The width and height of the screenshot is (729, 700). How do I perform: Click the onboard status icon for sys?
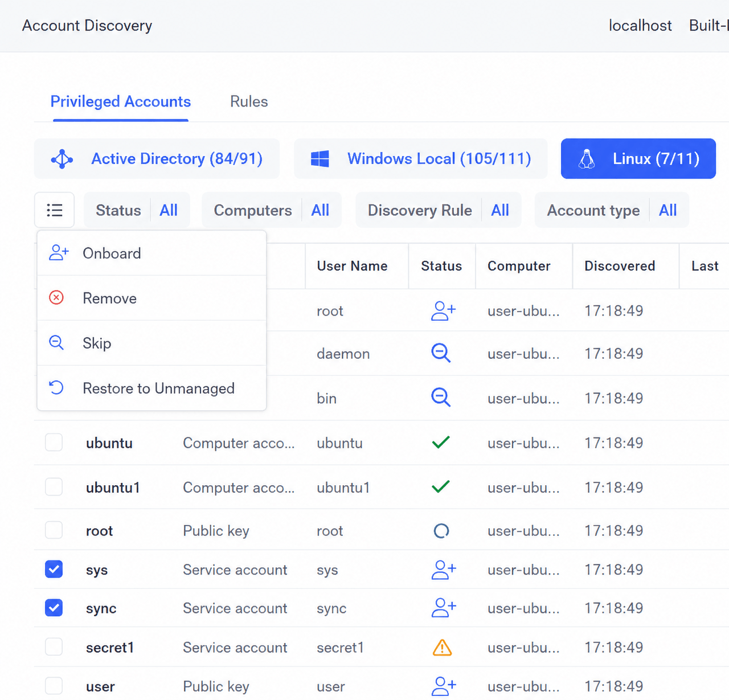tap(443, 570)
